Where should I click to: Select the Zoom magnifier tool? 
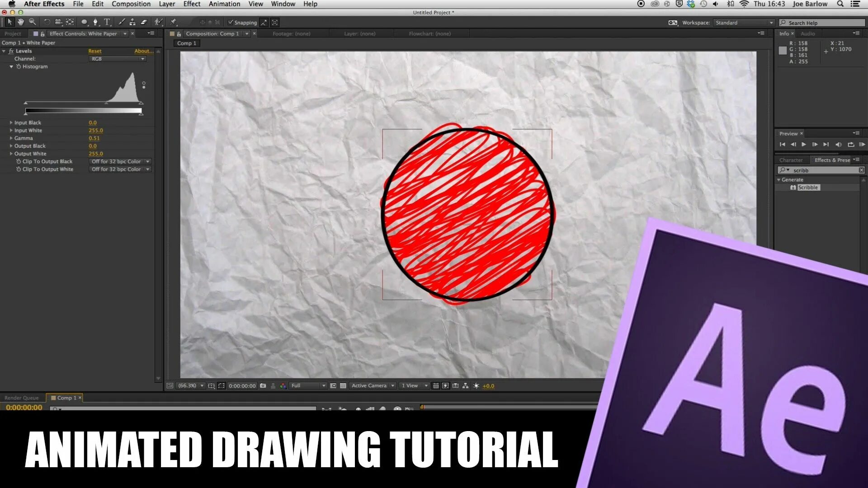point(33,22)
